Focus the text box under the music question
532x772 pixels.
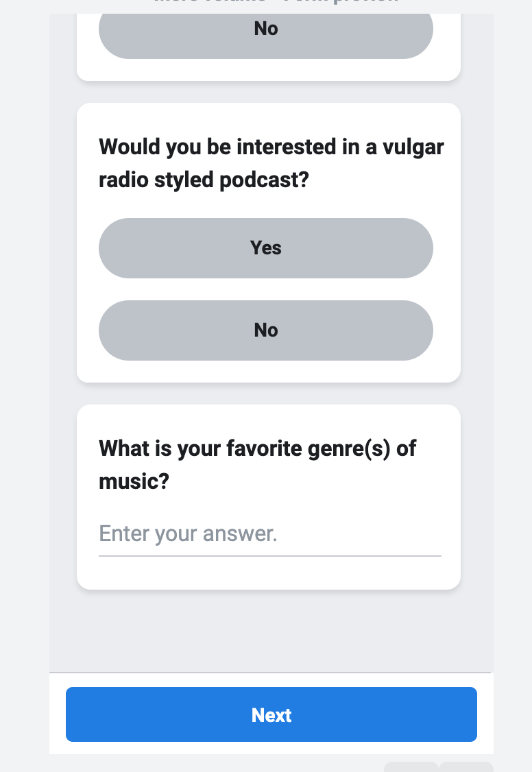(269, 534)
